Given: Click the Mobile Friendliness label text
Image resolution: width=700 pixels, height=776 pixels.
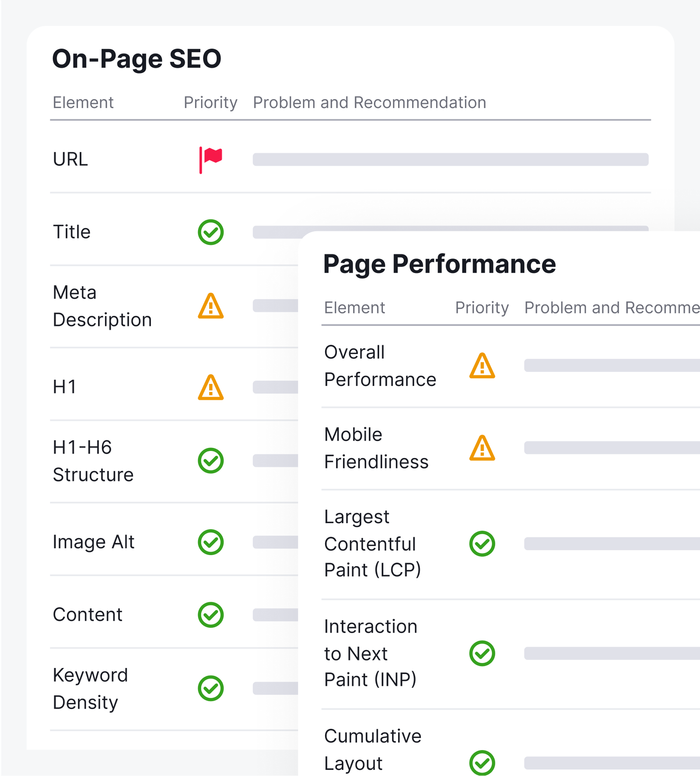Looking at the screenshot, I should (376, 448).
